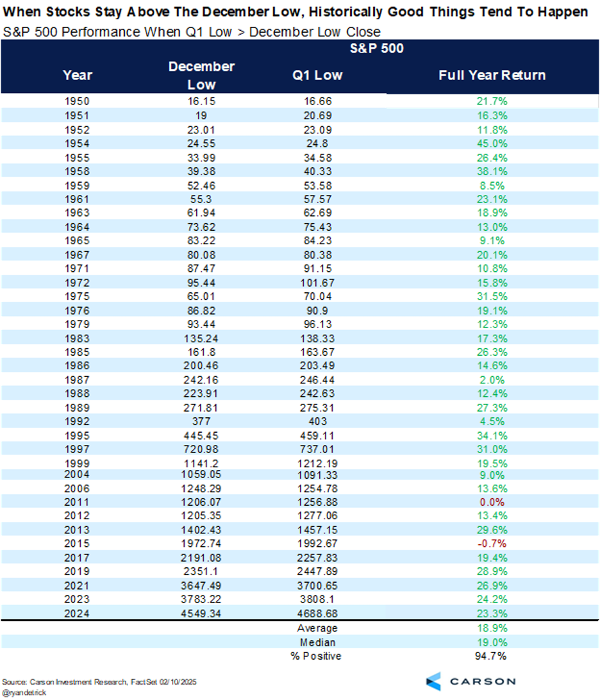
Task: Click the Full Year Return column header
Action: tap(492, 75)
